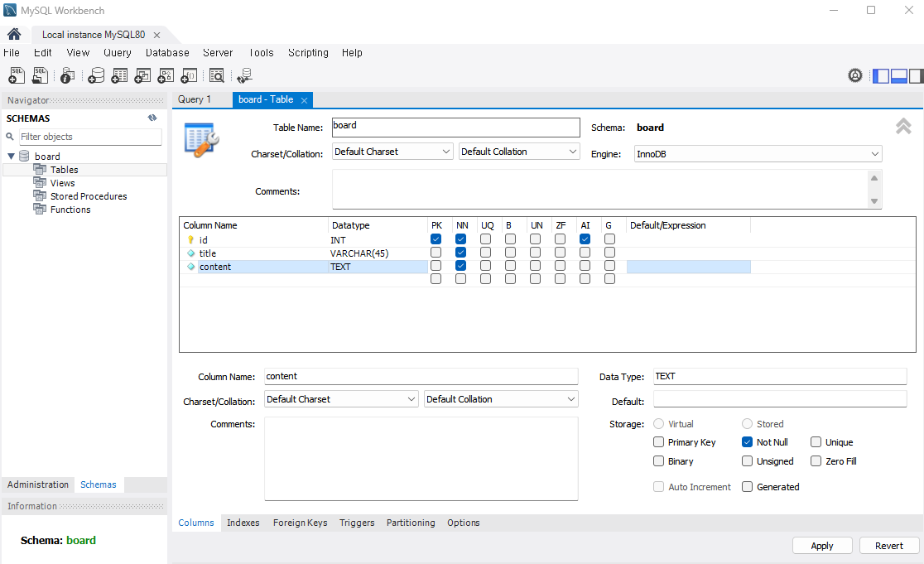Revert the table changes

click(x=889, y=546)
